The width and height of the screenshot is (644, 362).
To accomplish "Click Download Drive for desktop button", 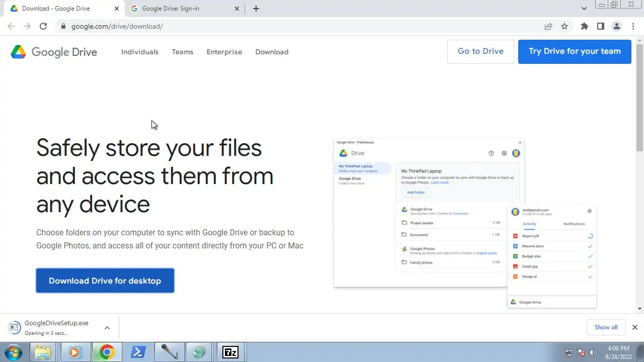I will point(105,281).
